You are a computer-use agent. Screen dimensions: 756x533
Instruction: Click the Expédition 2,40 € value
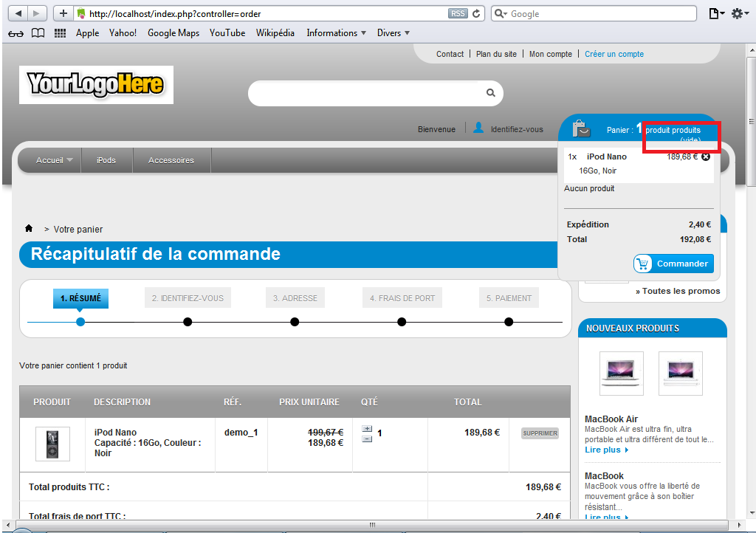tap(700, 224)
